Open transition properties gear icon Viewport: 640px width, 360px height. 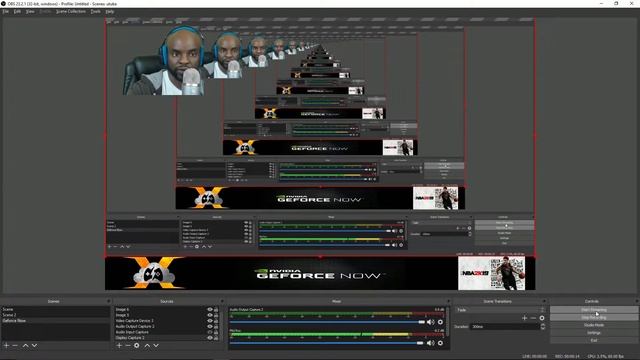(x=542, y=318)
